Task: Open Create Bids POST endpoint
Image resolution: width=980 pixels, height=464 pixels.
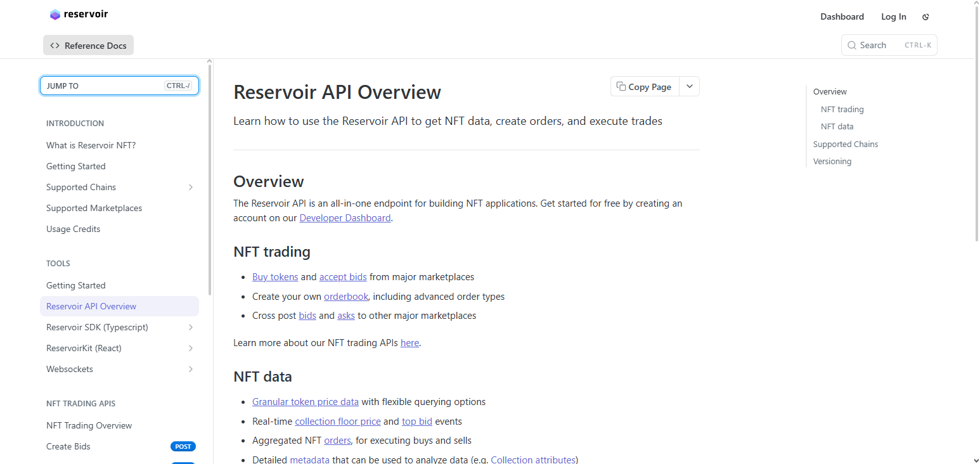Action: point(119,446)
